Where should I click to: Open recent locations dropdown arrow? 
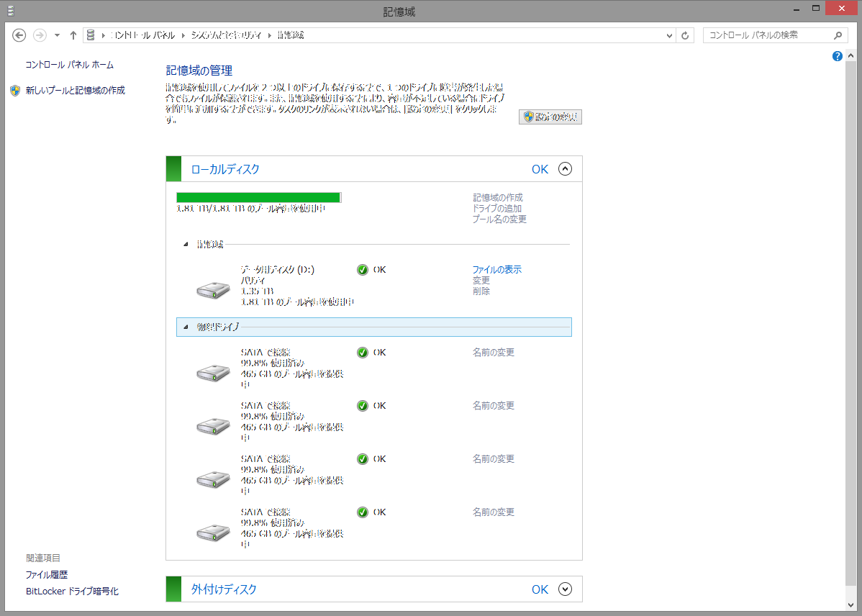pyautogui.click(x=57, y=35)
